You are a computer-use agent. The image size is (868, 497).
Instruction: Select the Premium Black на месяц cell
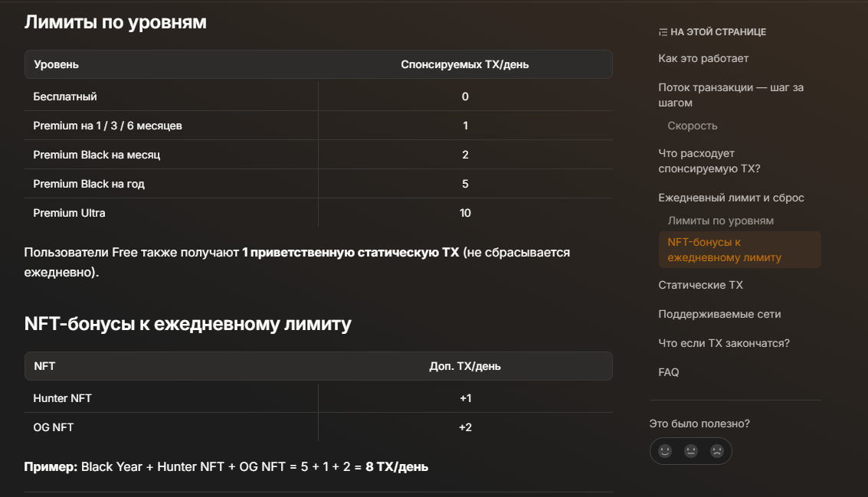pos(97,155)
